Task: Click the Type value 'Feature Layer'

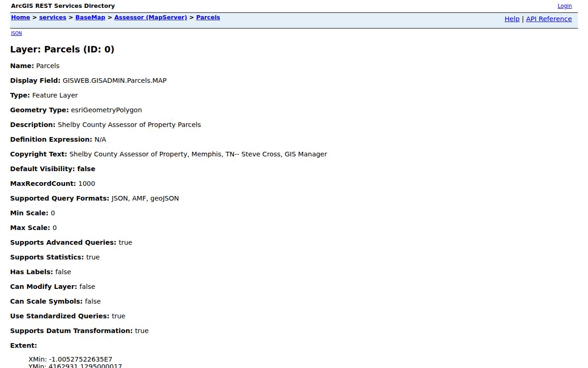Action: tap(55, 95)
